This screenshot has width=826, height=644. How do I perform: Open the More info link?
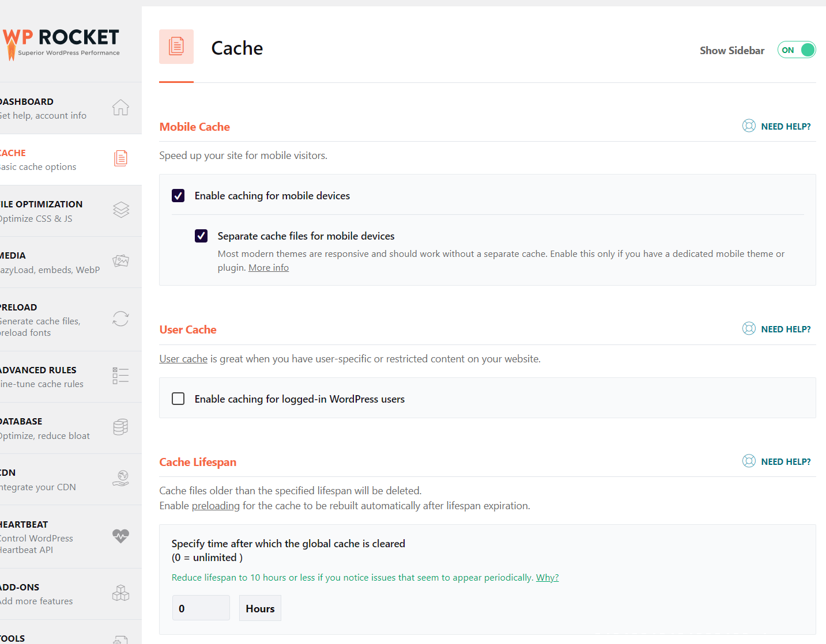click(x=269, y=268)
